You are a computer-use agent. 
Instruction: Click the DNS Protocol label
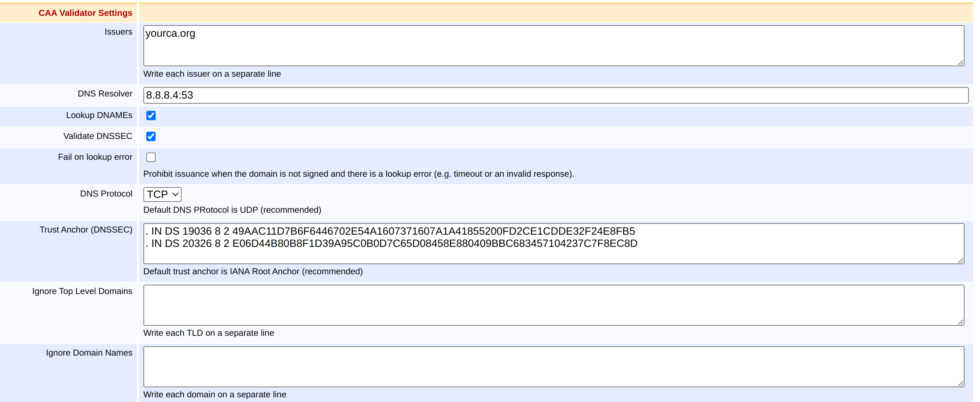tap(106, 194)
